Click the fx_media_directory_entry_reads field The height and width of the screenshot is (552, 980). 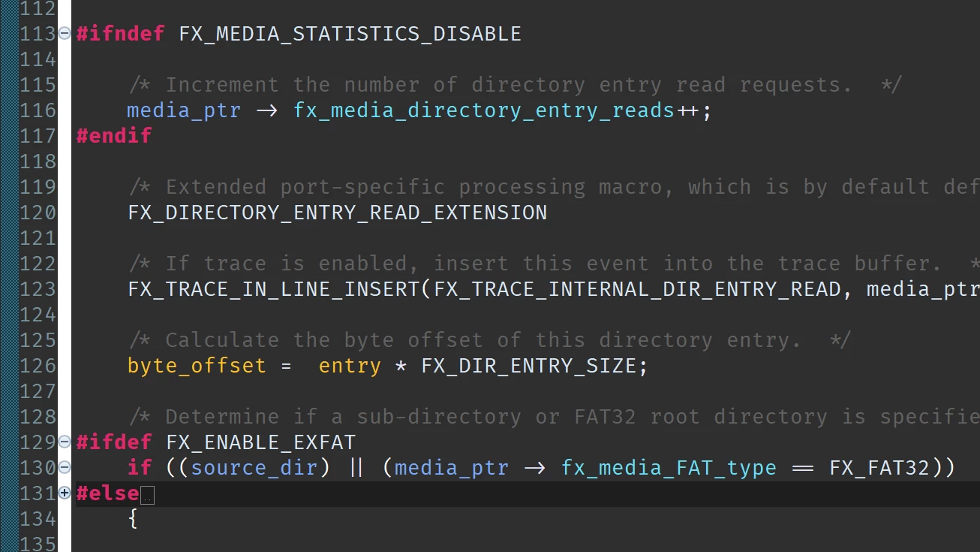pyautogui.click(x=484, y=110)
